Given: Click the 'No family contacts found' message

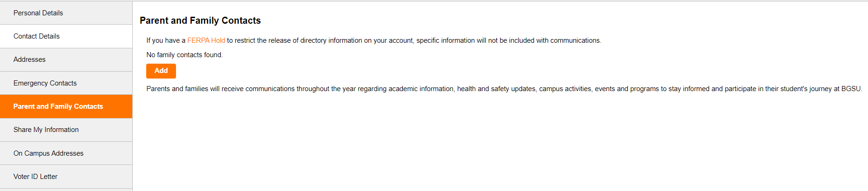Looking at the screenshot, I should coord(184,55).
